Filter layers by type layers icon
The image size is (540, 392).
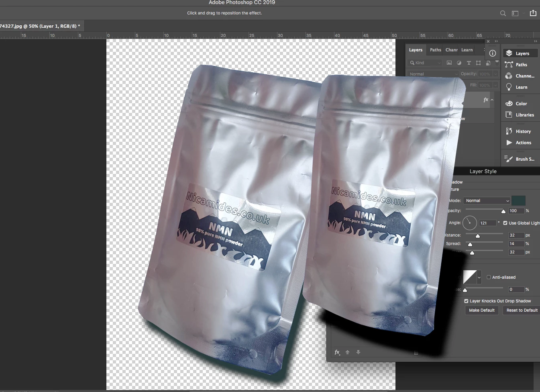tap(469, 63)
